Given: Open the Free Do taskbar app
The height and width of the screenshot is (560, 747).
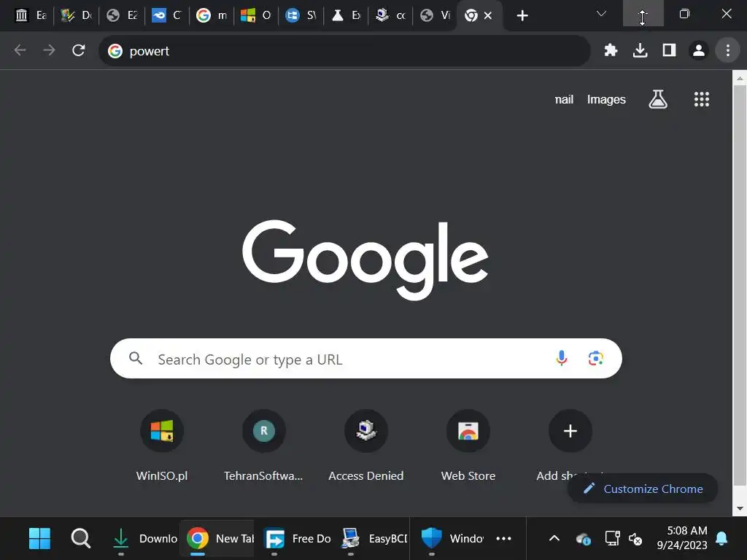Looking at the screenshot, I should click(x=298, y=539).
